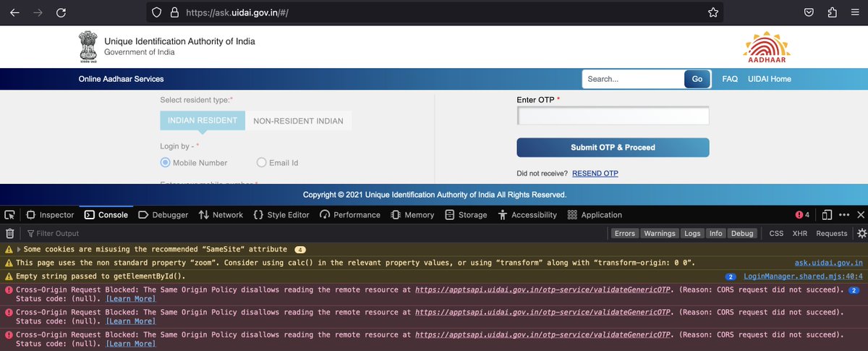Viewport: 868px width, 351px height.
Task: Select the Console tab
Action: [x=106, y=215]
